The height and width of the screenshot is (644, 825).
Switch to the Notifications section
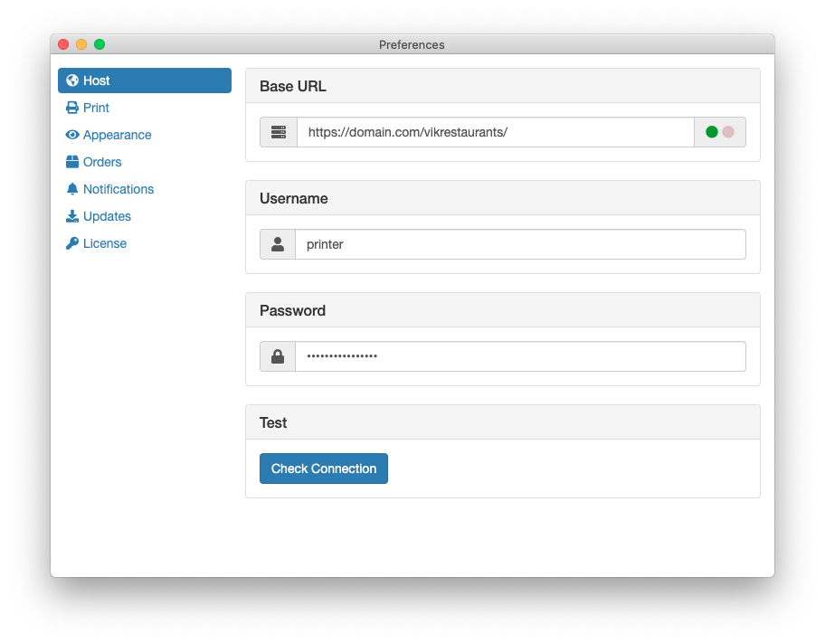[x=118, y=189]
